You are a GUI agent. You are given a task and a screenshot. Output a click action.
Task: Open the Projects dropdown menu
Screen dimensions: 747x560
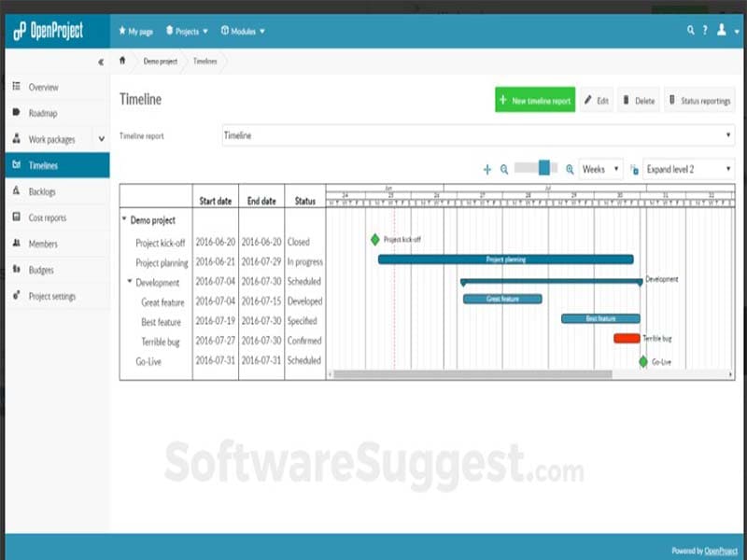coord(187,32)
